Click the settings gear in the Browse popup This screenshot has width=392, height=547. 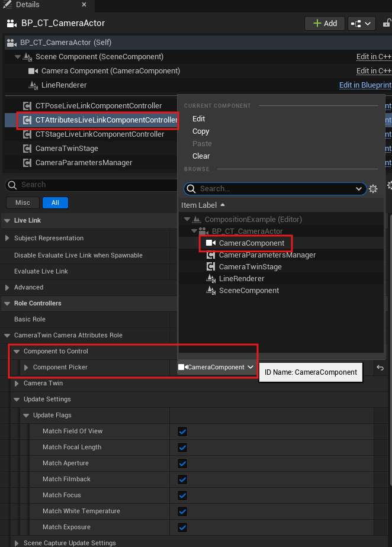pyautogui.click(x=373, y=189)
